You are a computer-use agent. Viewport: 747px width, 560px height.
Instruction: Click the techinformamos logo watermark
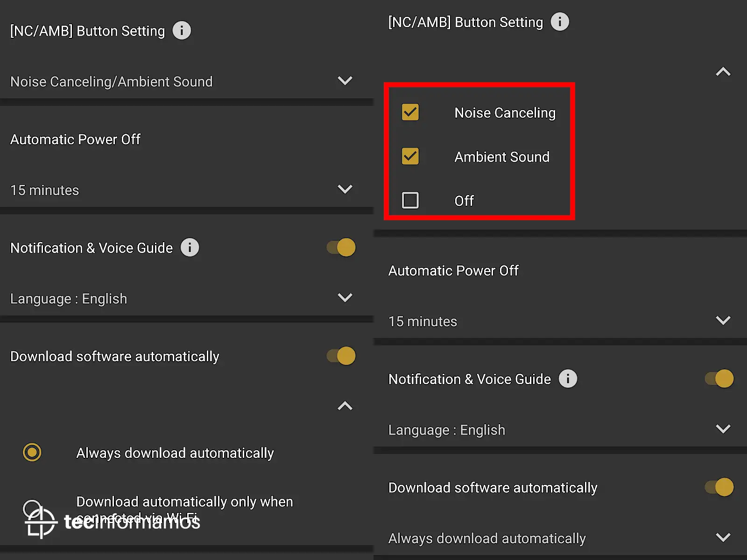pyautogui.click(x=112, y=522)
